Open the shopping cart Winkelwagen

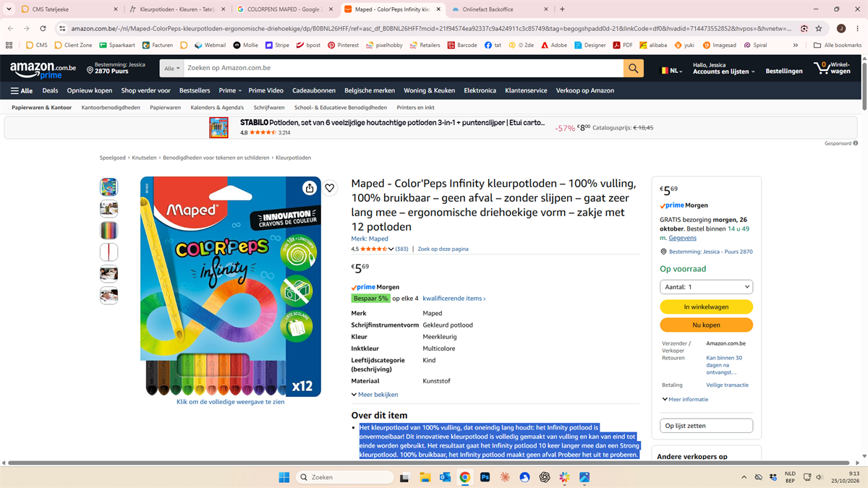point(833,68)
